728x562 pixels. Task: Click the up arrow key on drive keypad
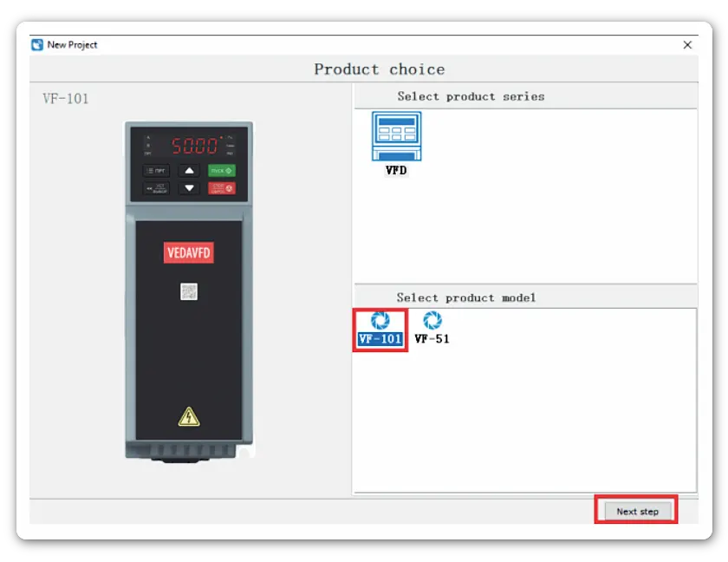point(189,171)
